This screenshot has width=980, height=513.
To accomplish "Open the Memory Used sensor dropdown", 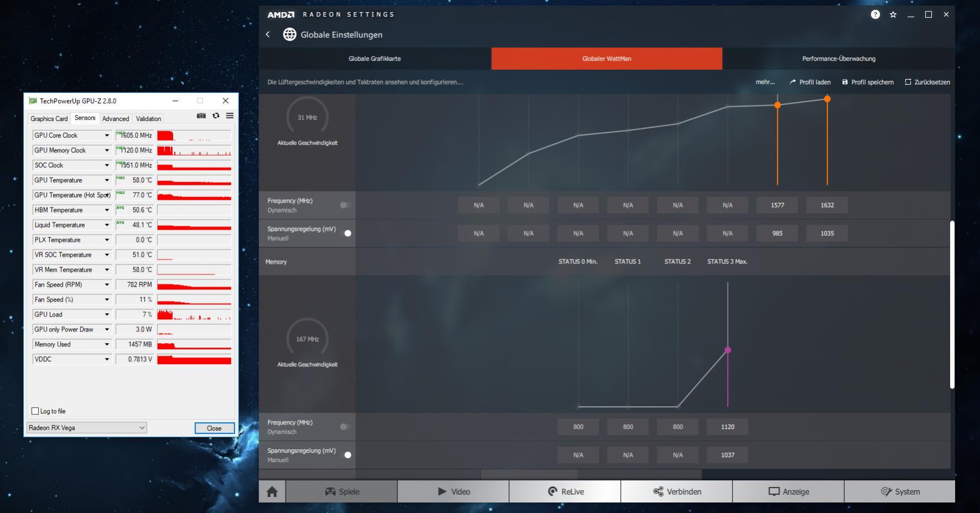I will 107,344.
